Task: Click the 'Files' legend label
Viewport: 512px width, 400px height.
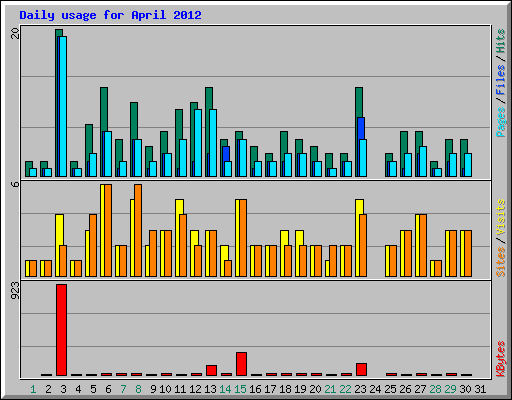Action: [x=500, y=79]
